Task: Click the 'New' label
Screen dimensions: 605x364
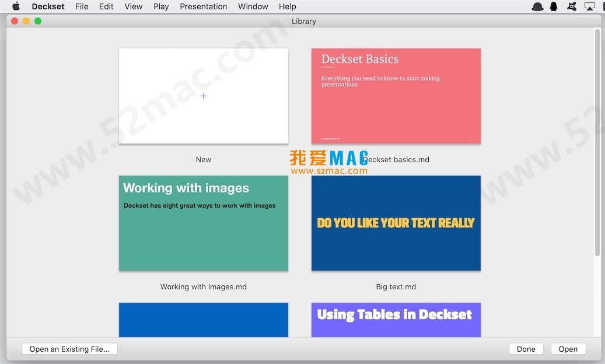Action: point(204,160)
